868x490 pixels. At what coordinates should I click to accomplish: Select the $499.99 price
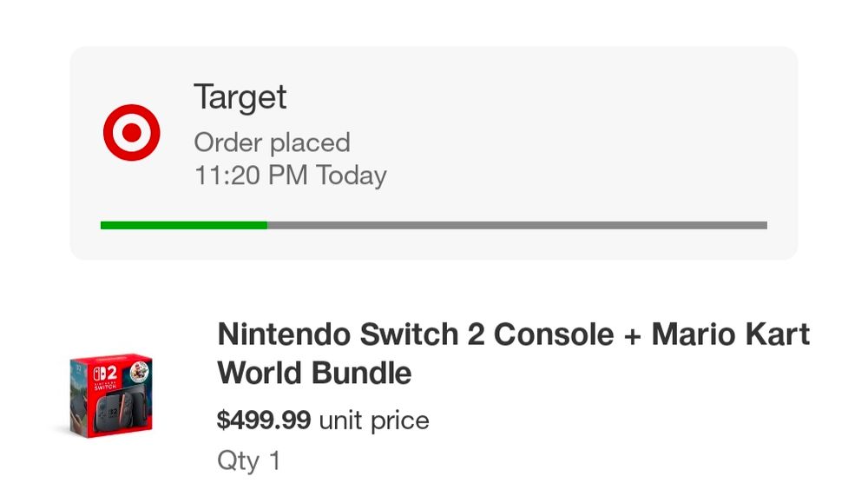click(264, 420)
